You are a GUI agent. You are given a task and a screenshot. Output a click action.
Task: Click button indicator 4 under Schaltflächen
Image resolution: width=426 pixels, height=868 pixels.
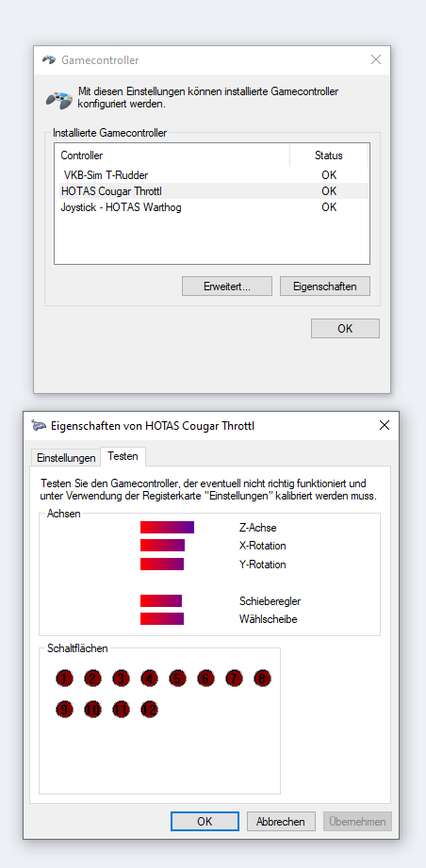pos(149,679)
